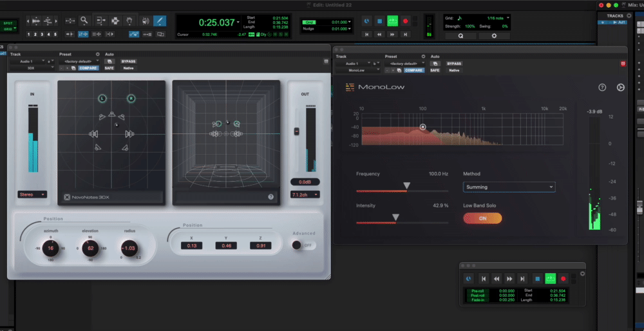This screenshot has height=331, width=644.
Task: Select zoom preset 3
Action: point(42,34)
